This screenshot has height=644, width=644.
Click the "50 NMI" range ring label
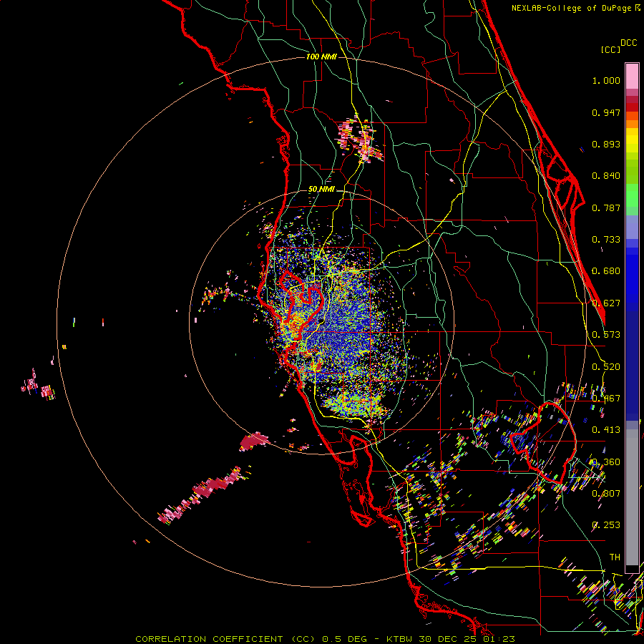[x=321, y=190]
